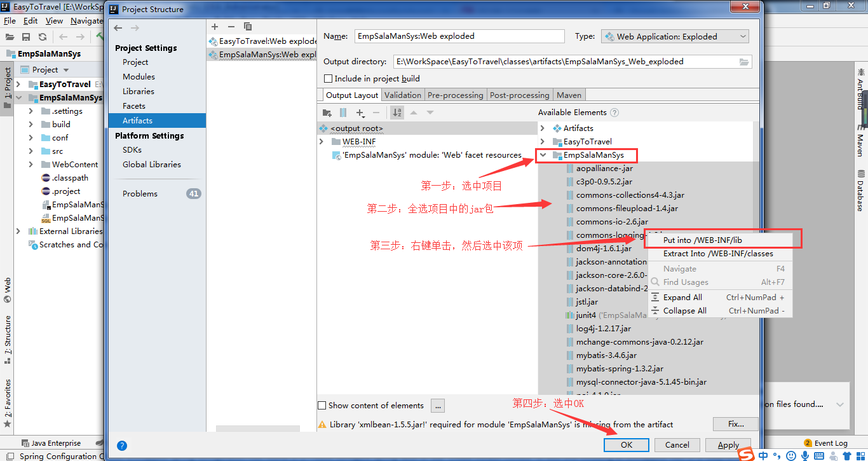The width and height of the screenshot is (868, 461).
Task: Click the help question mark at dialog bottom-left
Action: [122, 446]
